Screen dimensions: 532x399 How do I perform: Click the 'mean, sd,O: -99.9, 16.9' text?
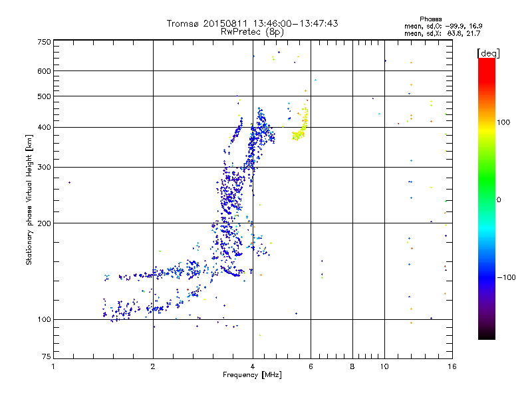[x=443, y=26]
